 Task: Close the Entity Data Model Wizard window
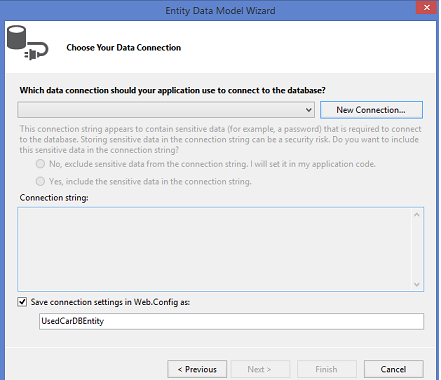pyautogui.click(x=426, y=7)
